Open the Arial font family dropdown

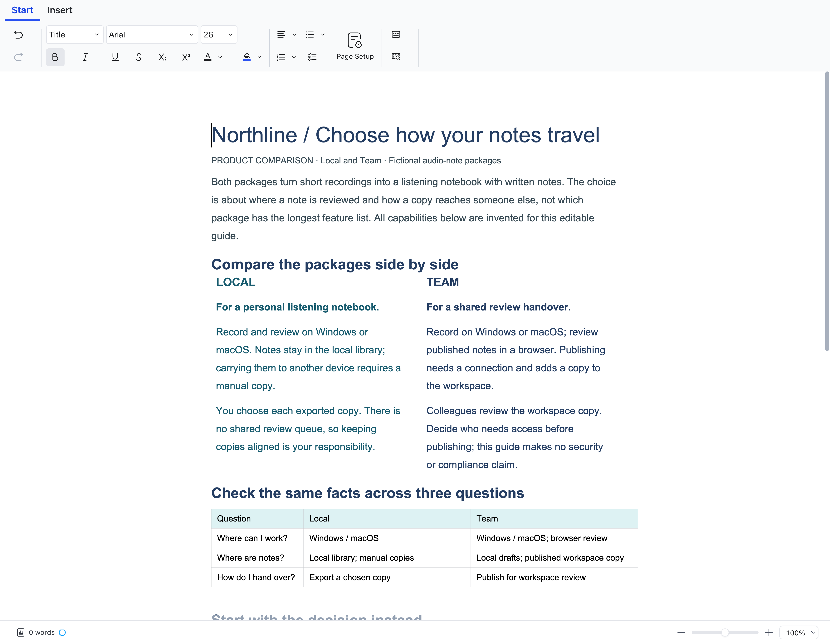(152, 35)
